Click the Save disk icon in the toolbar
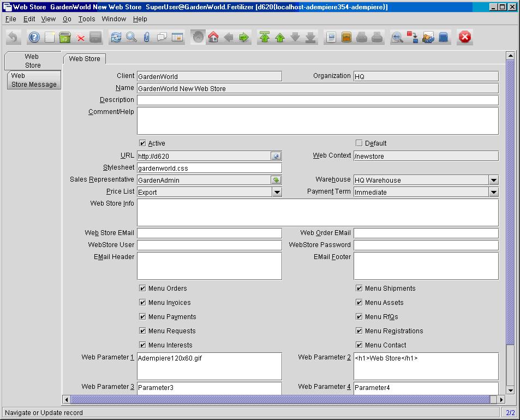Image resolution: width=520 pixels, height=420 pixels. [95, 37]
